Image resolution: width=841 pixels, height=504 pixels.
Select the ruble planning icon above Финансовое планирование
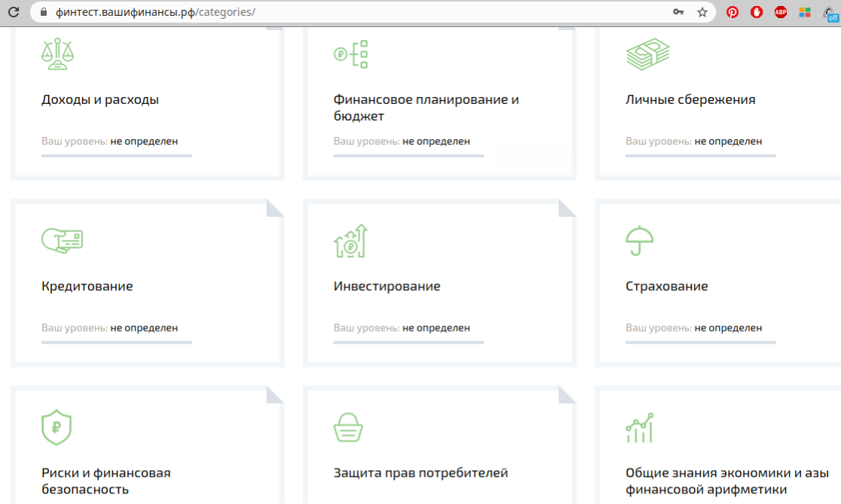[350, 53]
